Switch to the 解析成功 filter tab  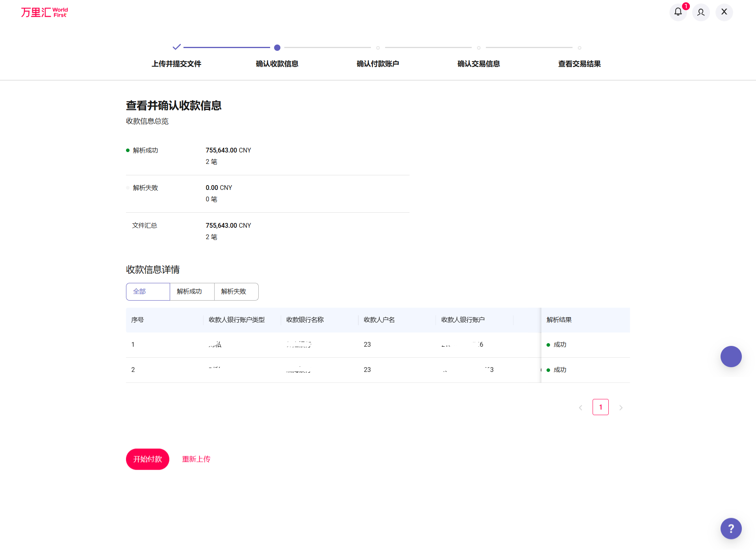pyautogui.click(x=192, y=292)
